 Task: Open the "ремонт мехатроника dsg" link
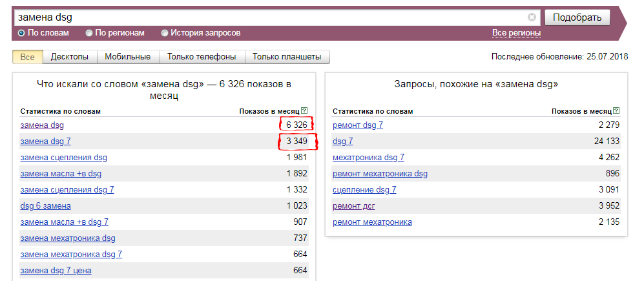pyautogui.click(x=380, y=174)
